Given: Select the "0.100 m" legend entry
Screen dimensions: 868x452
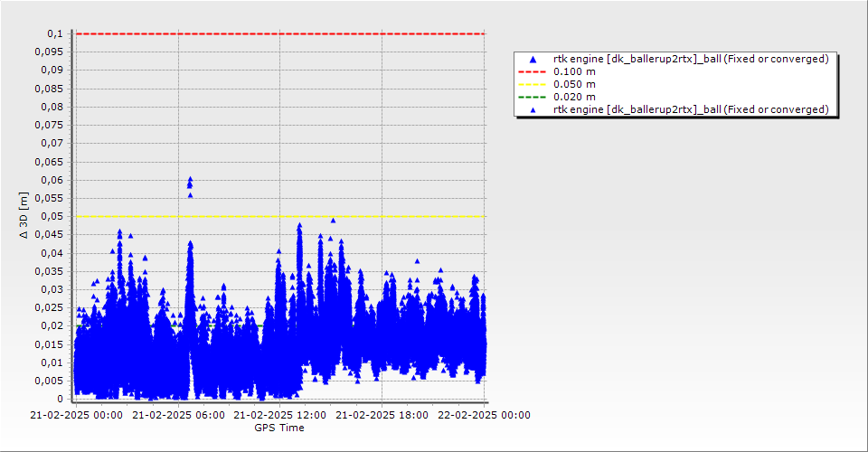Looking at the screenshot, I should coord(574,72).
